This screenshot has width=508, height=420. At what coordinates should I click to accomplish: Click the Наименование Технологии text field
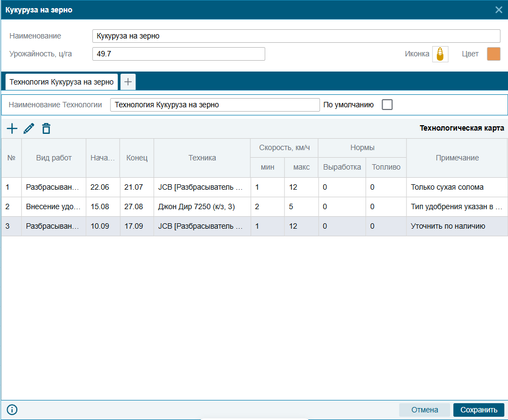click(215, 105)
